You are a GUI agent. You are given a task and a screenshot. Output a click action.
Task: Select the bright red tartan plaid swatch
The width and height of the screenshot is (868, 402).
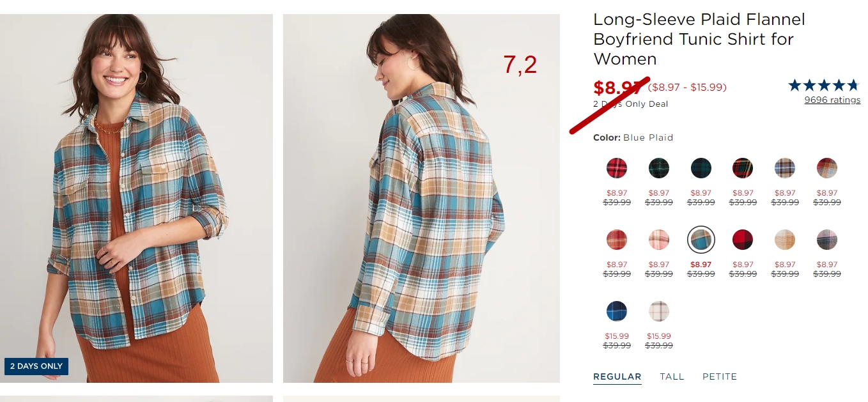(617, 168)
